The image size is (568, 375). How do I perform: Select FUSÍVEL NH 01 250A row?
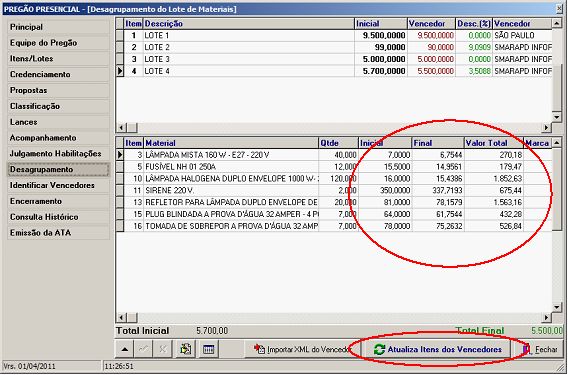[x=334, y=167]
